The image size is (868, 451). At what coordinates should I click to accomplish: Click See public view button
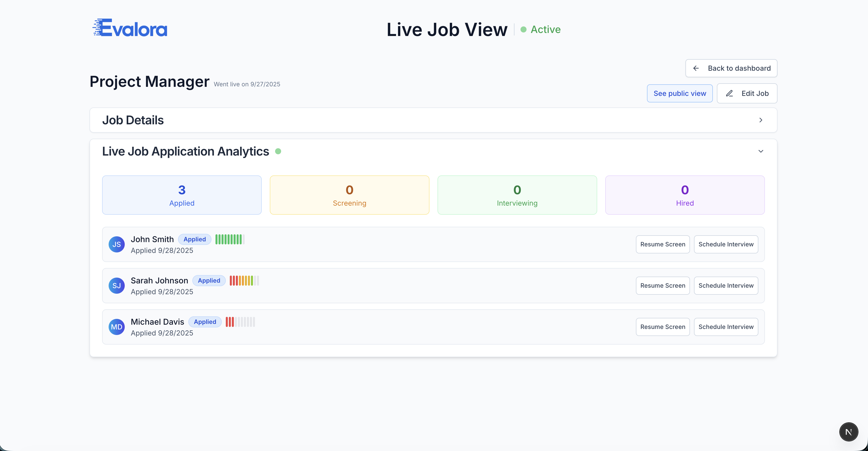(x=680, y=93)
